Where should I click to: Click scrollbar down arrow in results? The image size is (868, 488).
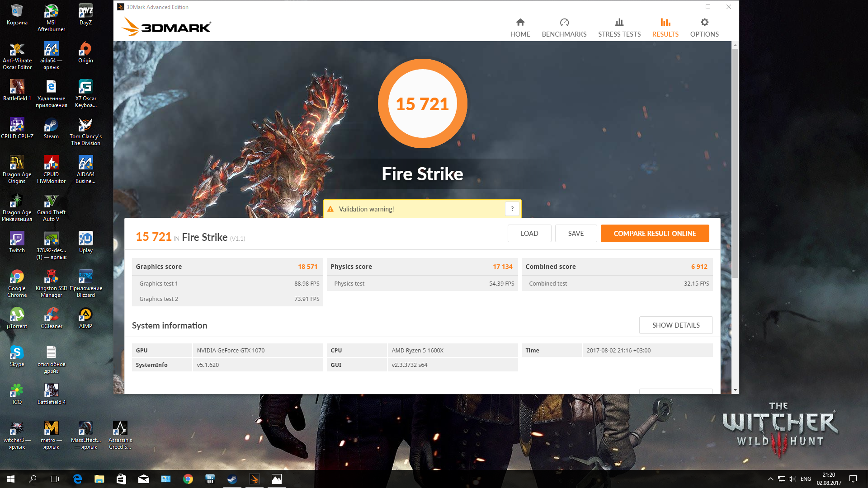pyautogui.click(x=735, y=390)
